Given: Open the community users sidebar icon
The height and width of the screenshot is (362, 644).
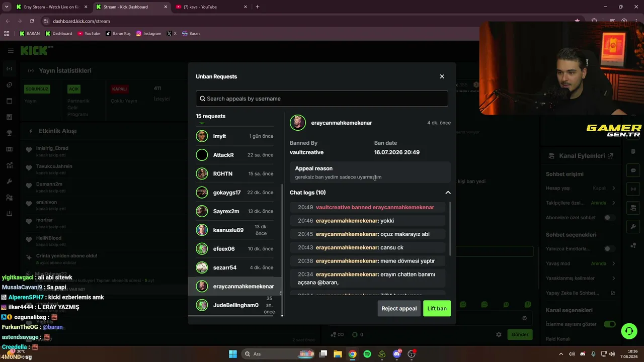Looking at the screenshot, I should (10, 198).
